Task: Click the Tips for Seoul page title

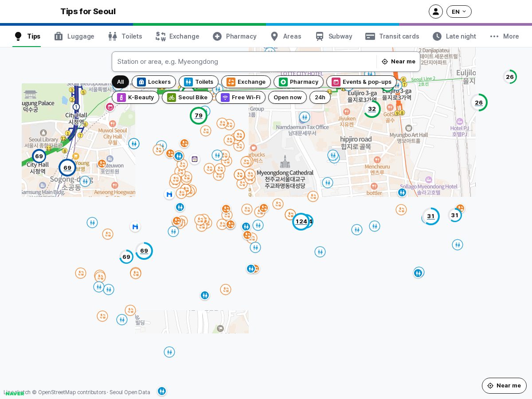Action: (x=88, y=12)
